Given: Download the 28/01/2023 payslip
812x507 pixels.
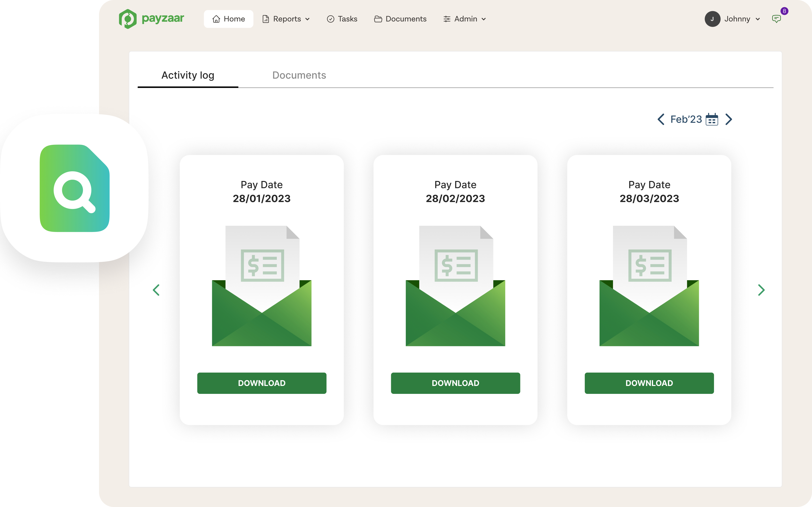Looking at the screenshot, I should pos(261,383).
